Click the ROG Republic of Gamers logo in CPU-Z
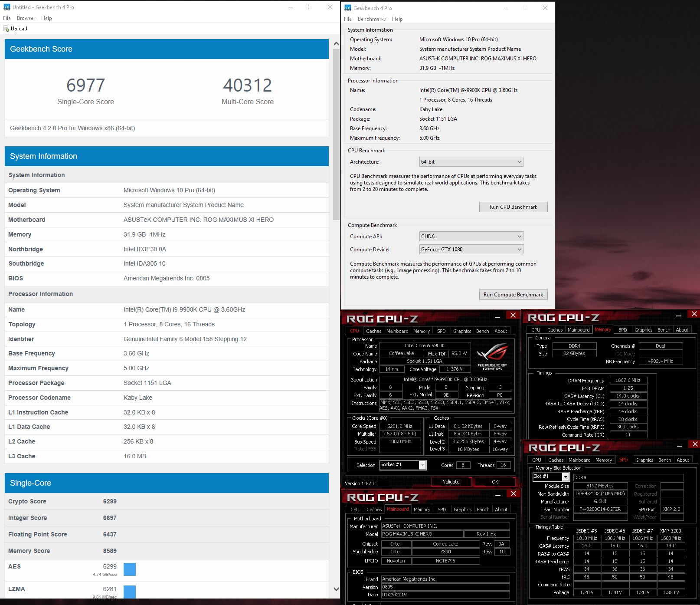700x605 pixels. pyautogui.click(x=492, y=357)
